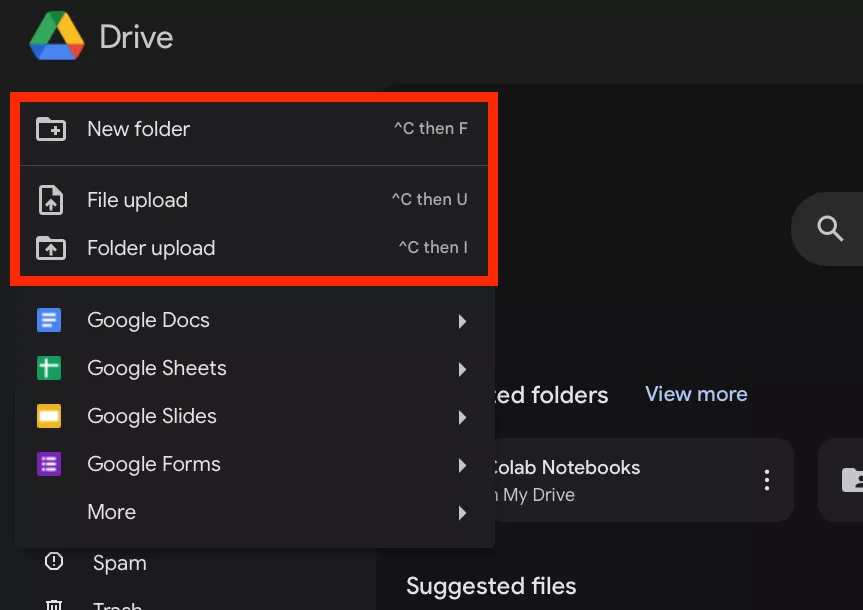Select New folder from the menu
This screenshot has height=610, width=863.
click(137, 129)
